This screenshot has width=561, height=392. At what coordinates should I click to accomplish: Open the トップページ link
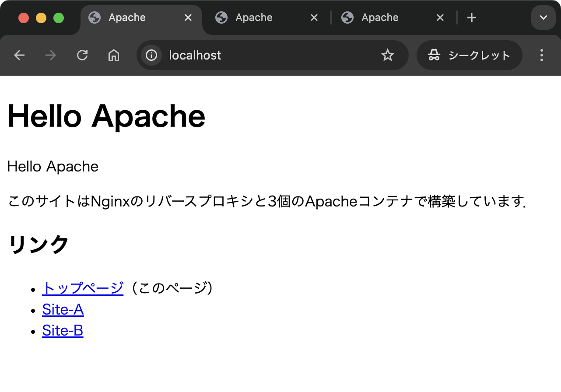pyautogui.click(x=83, y=288)
